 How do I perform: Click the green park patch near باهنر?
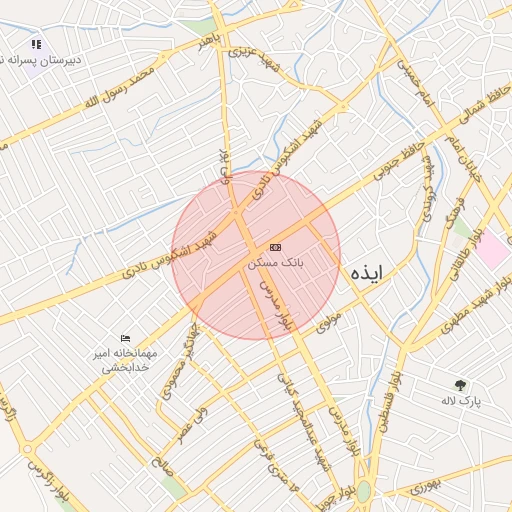click(200, 26)
